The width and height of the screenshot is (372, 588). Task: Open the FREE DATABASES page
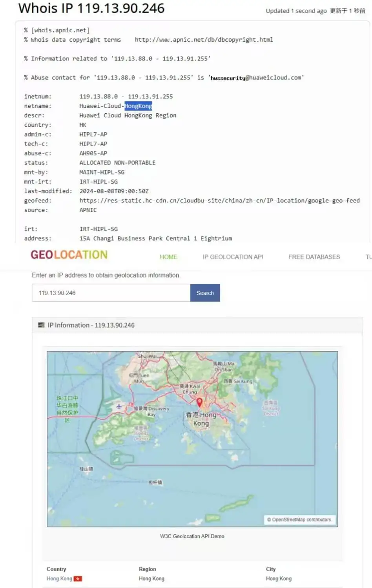tap(314, 257)
